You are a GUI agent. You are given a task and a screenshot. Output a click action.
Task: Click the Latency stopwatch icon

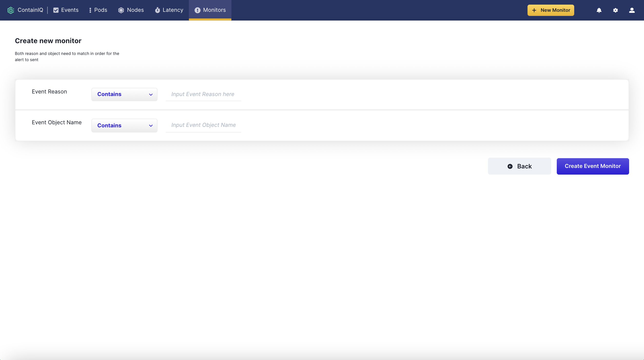pyautogui.click(x=157, y=10)
